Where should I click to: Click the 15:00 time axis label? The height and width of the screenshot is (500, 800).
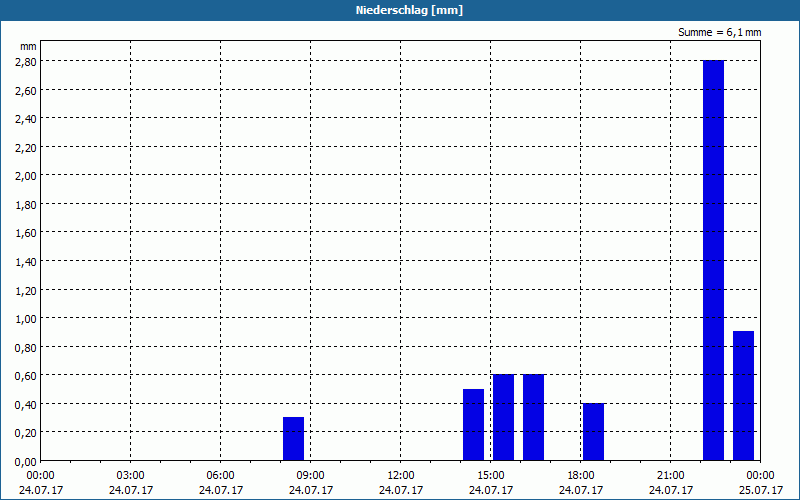(x=491, y=476)
